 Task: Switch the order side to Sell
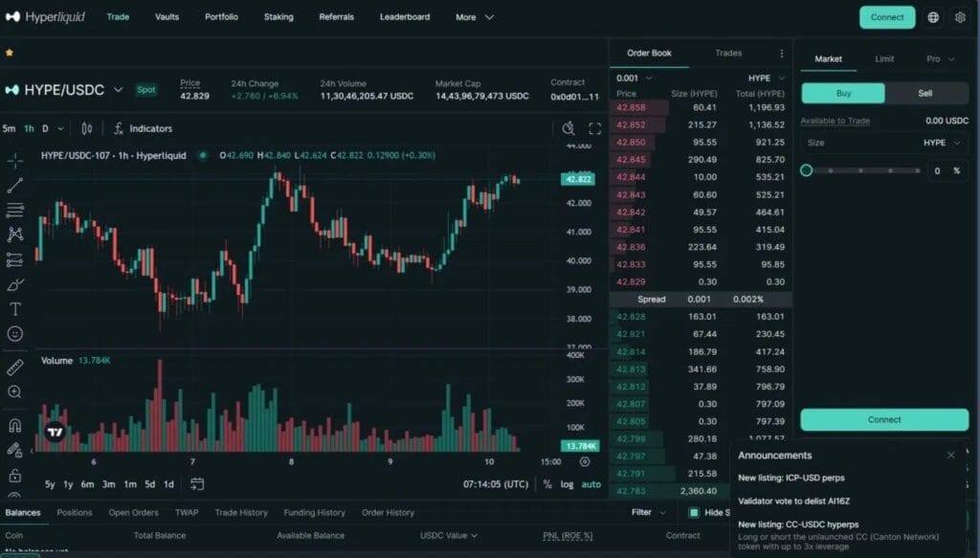pos(925,93)
